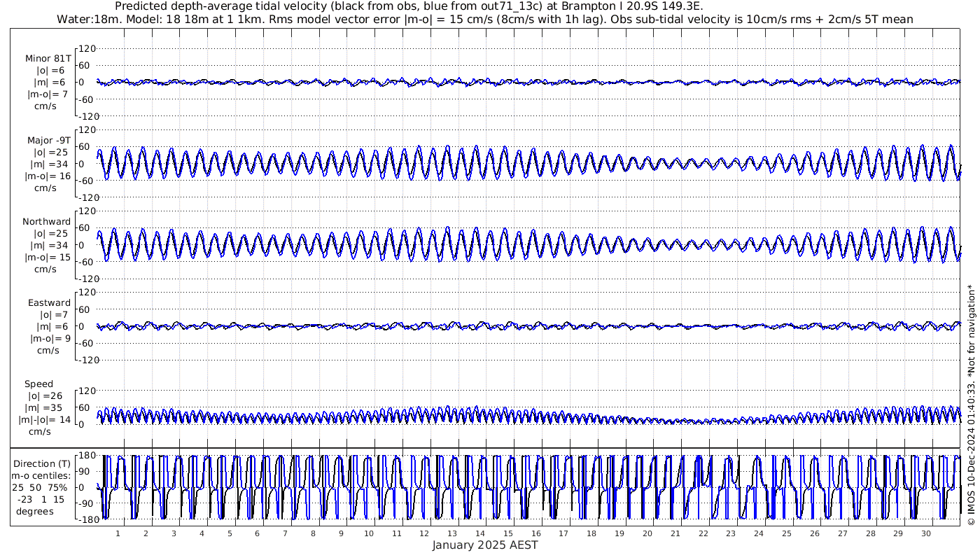980x560 pixels.
Task: Click day 20 tick label on x-axis
Action: click(x=647, y=534)
